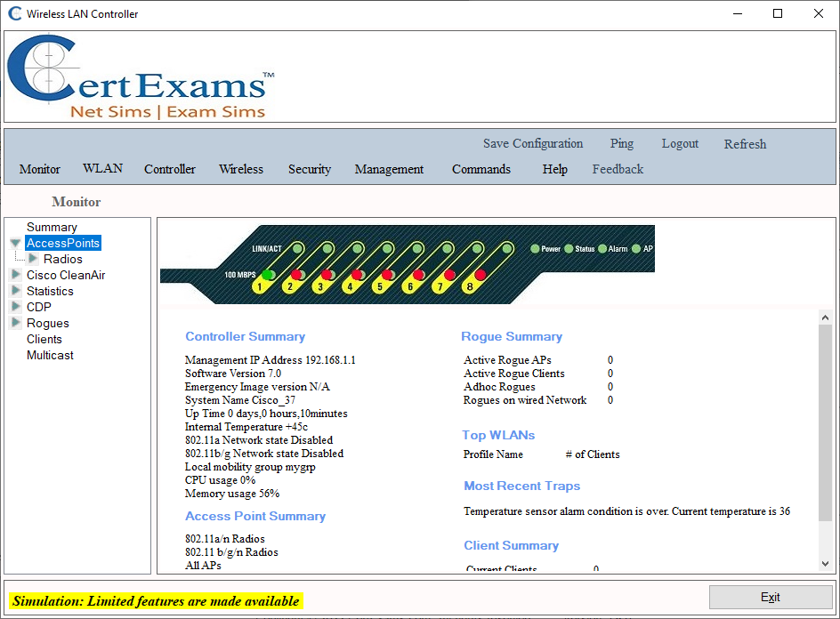Click the Ping link
This screenshot has height=619, width=840.
(621, 143)
